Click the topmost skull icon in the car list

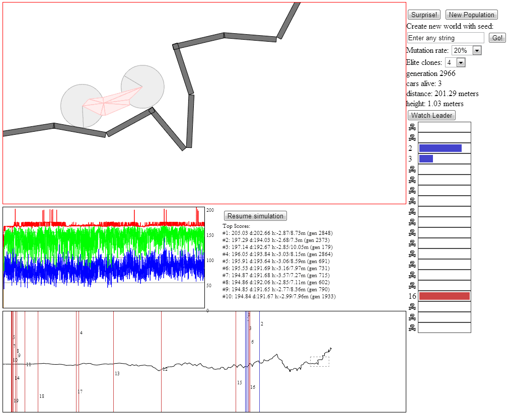[412, 127]
